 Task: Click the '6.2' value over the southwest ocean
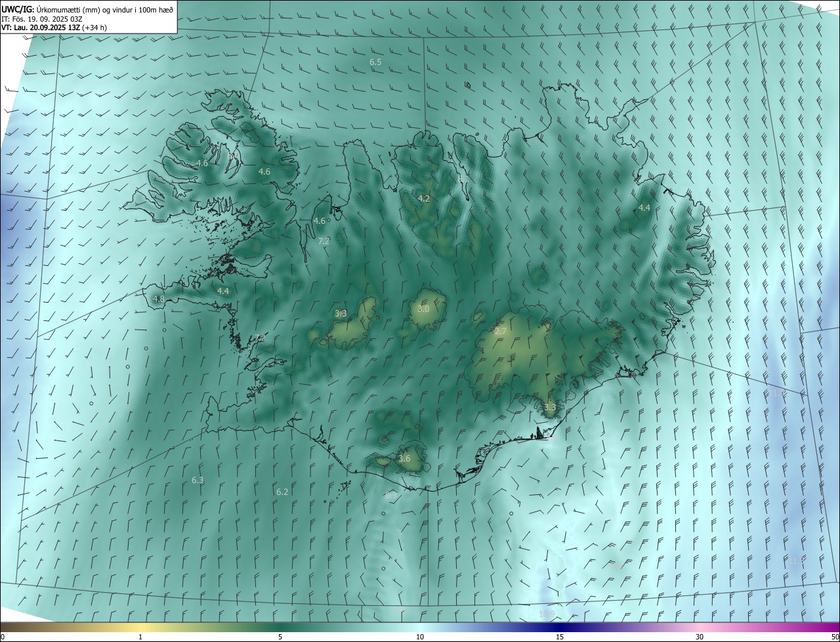pos(282,492)
